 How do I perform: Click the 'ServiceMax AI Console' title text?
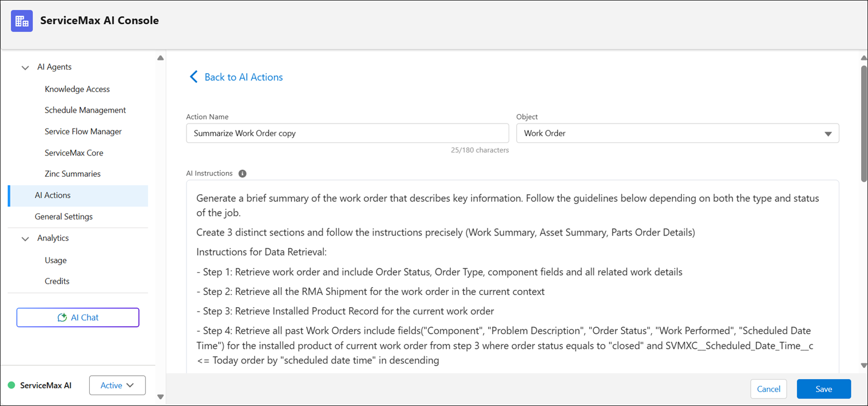100,21
